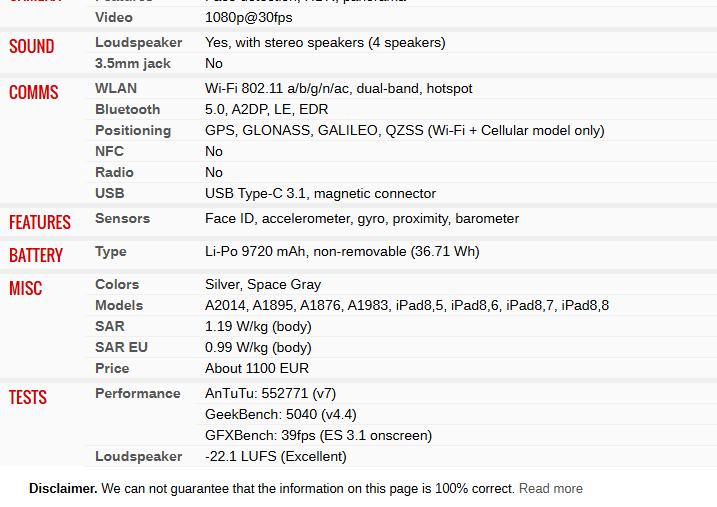Click the Models spec label
The width and height of the screenshot is (717, 507).
119,305
